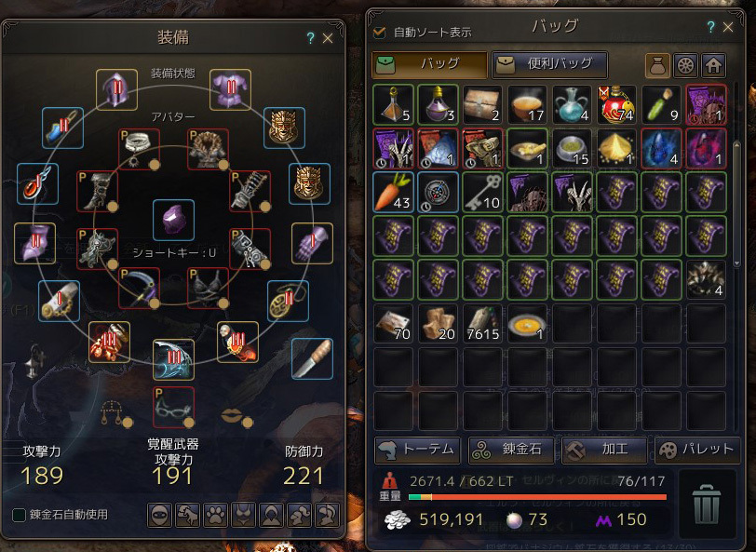Click the key item with count 10

482,192
